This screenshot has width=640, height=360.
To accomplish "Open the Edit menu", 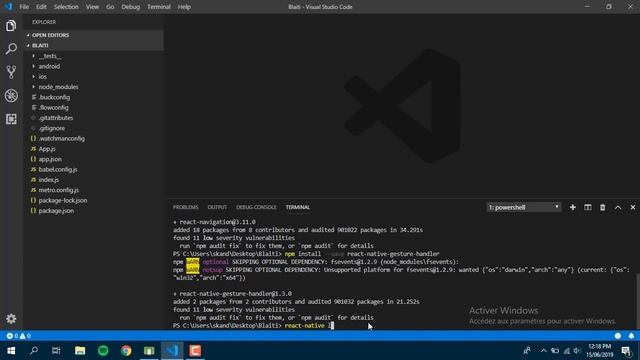I will [x=41, y=7].
